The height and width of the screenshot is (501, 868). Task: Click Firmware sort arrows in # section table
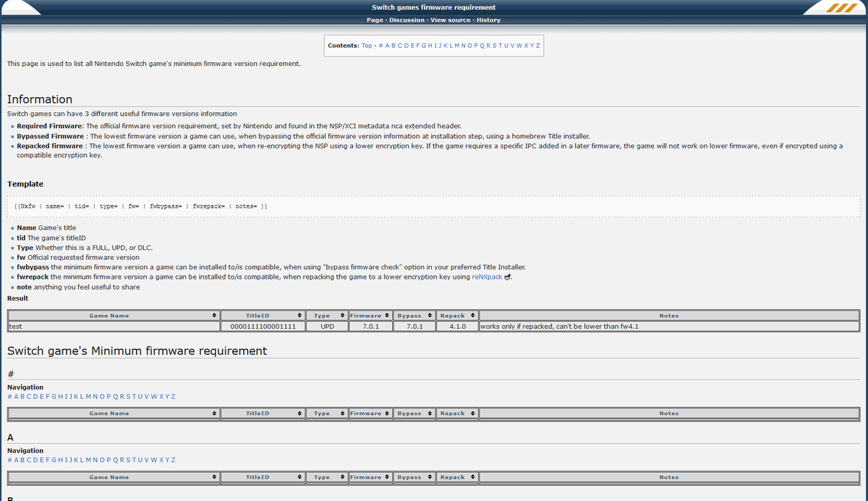[x=388, y=413]
